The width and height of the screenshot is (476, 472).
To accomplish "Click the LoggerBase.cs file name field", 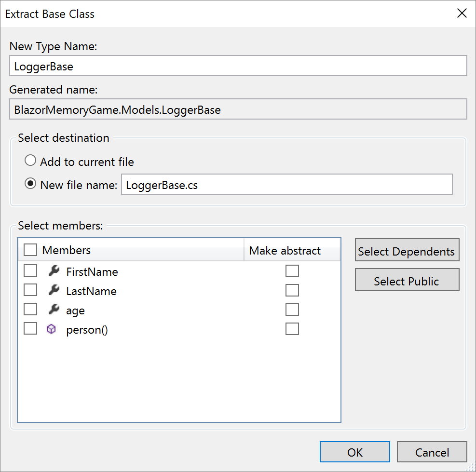I will [287, 184].
